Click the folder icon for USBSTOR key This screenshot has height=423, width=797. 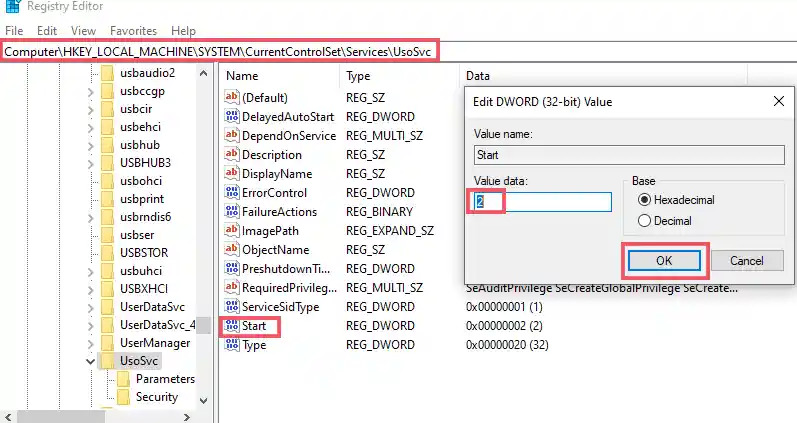[107, 249]
